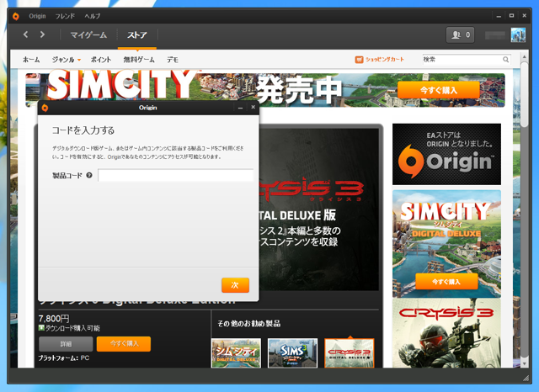Select the Crysis 3 Digital Deluxe thumbnail
Screen dimensions: 539x392
click(350, 353)
